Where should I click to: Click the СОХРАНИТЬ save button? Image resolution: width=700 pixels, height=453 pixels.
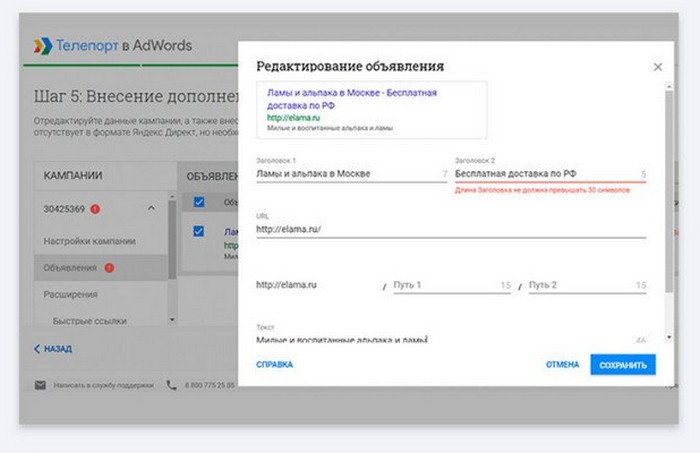click(623, 365)
